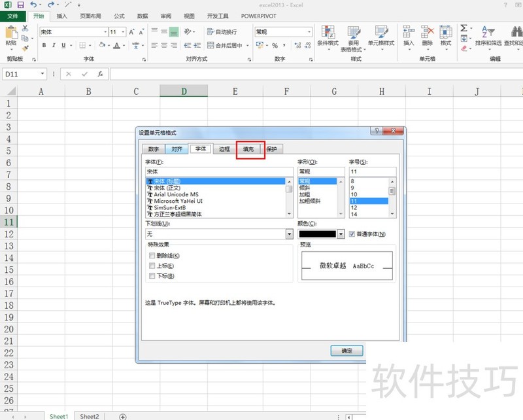Enable the 删除线 strikethrough checkbox
The height and width of the screenshot is (420, 523).
click(152, 256)
